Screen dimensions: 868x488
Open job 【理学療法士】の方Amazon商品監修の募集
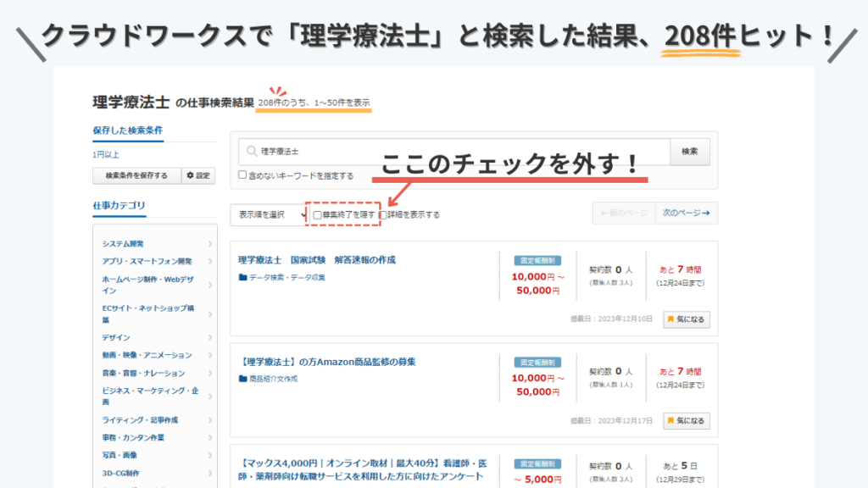pyautogui.click(x=327, y=362)
